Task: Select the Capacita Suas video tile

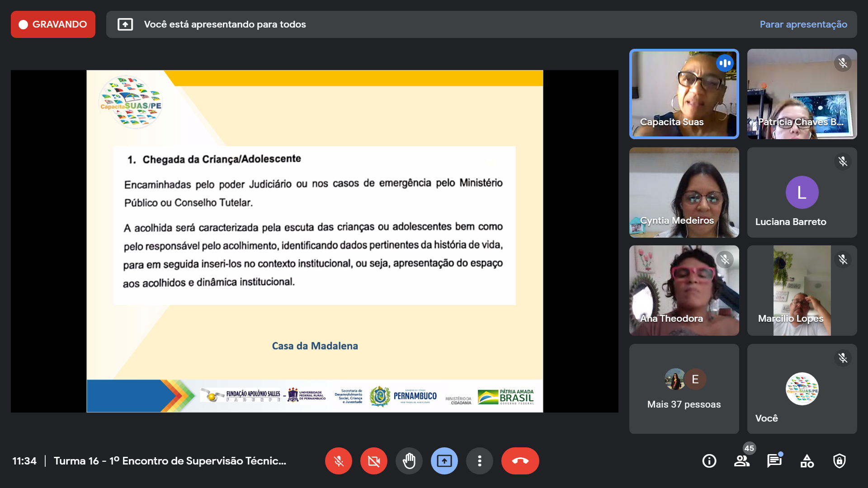Action: pyautogui.click(x=684, y=94)
